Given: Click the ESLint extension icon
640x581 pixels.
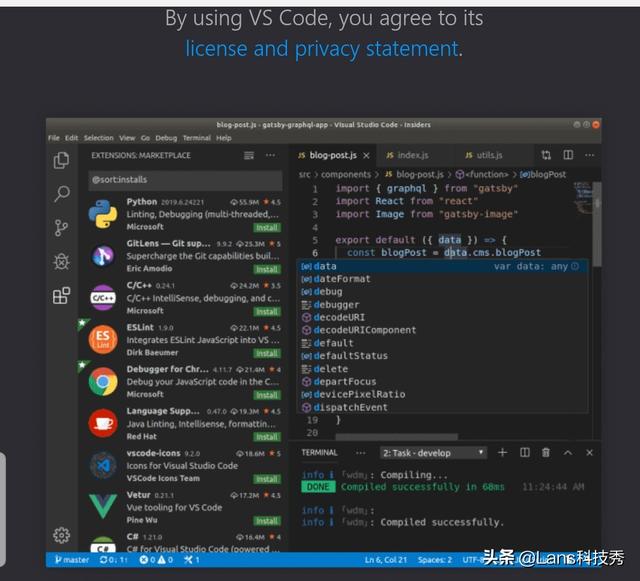Looking at the screenshot, I should [x=103, y=339].
